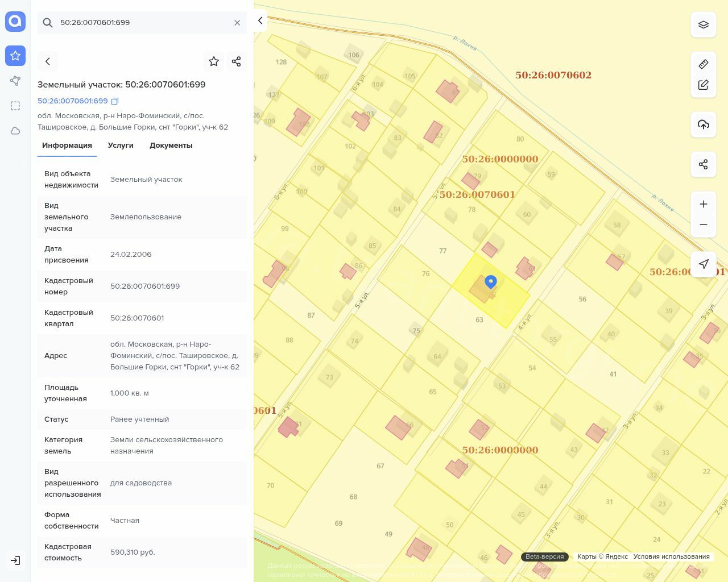Open Условия использования link

coord(671,557)
